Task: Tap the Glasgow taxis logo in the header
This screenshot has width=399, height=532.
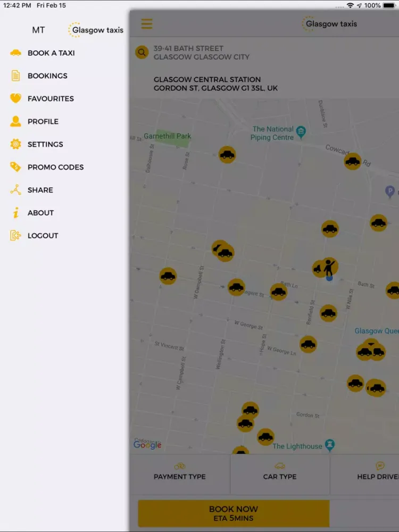Action: 329,24
